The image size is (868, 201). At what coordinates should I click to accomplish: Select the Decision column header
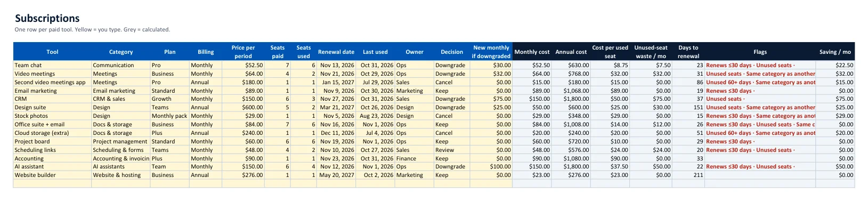click(452, 52)
